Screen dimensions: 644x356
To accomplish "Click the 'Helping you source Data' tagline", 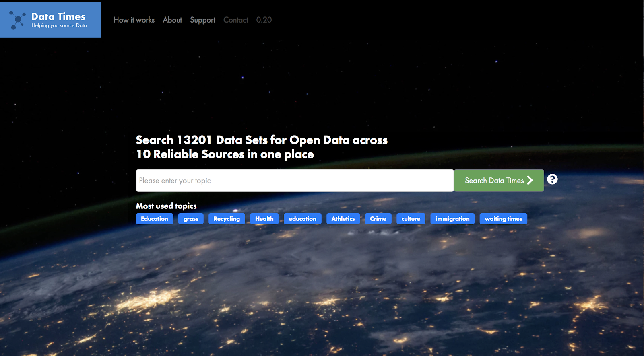I will 59,25.
